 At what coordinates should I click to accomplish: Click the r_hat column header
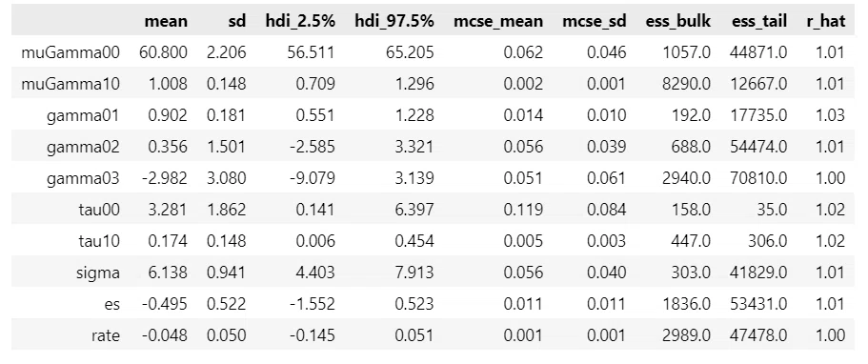tap(825, 21)
